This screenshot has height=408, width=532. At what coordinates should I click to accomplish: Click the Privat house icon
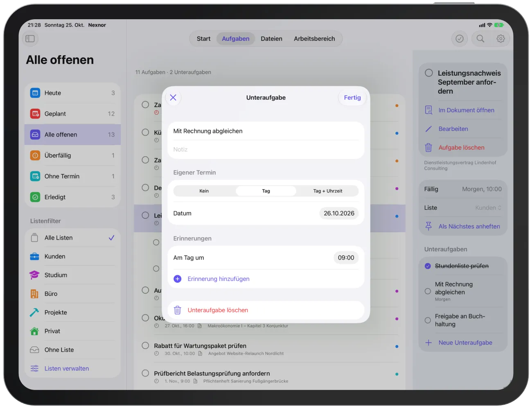34,331
